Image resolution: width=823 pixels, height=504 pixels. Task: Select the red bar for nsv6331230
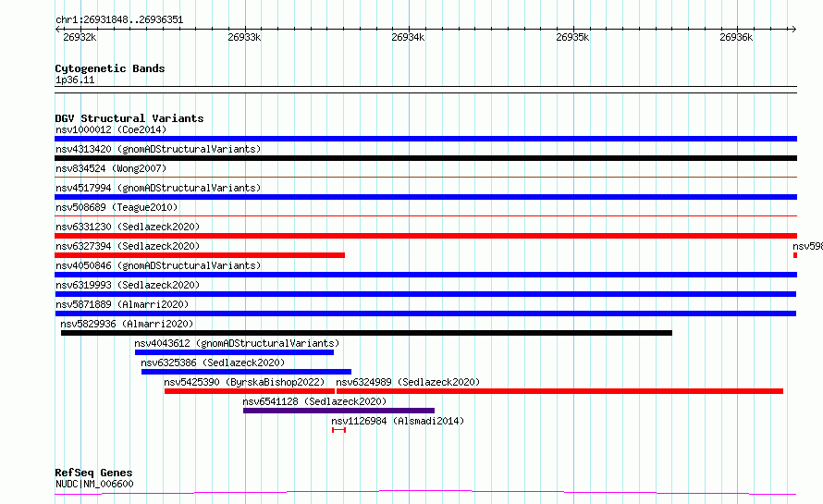click(425, 236)
